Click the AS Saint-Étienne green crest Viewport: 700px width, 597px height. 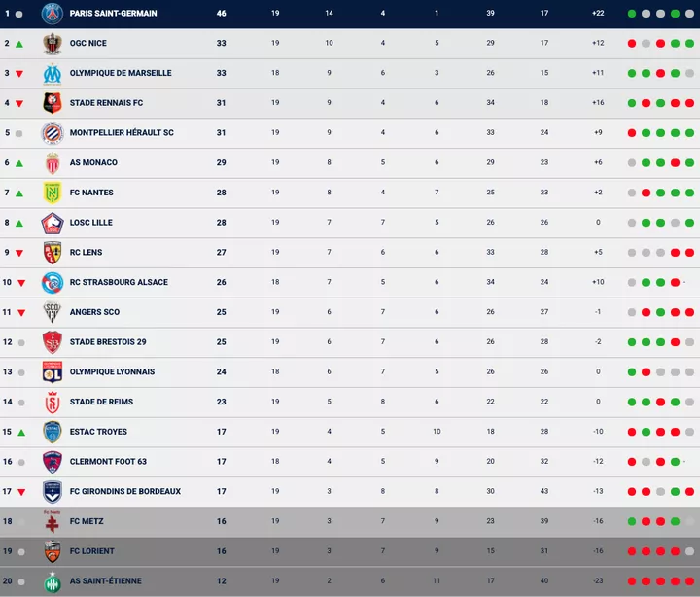52,581
